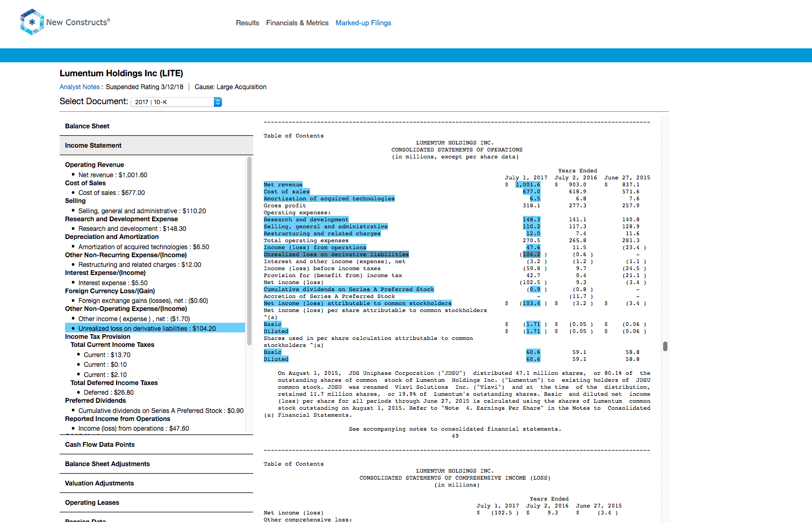Select Cumulative dividends on Series A item

pos(161,411)
